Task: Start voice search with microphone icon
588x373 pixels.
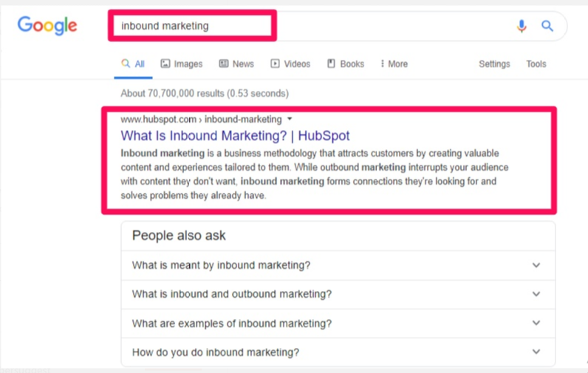Action: coord(522,26)
